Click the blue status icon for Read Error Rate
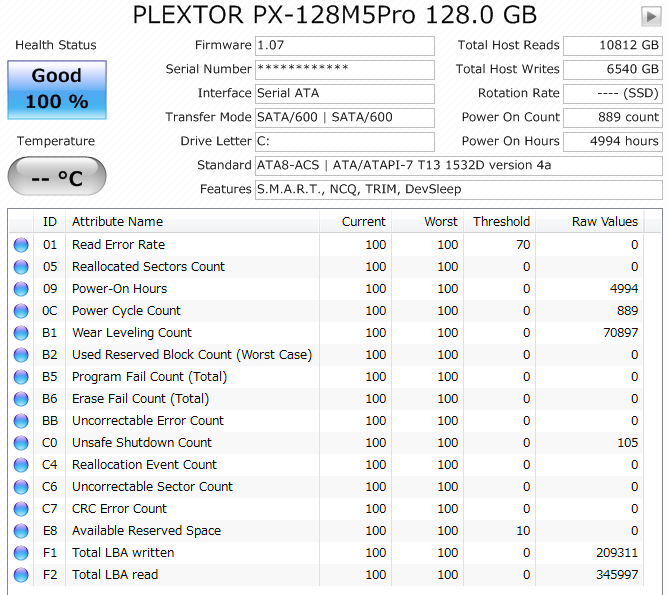The width and height of the screenshot is (669, 595). click(21, 245)
